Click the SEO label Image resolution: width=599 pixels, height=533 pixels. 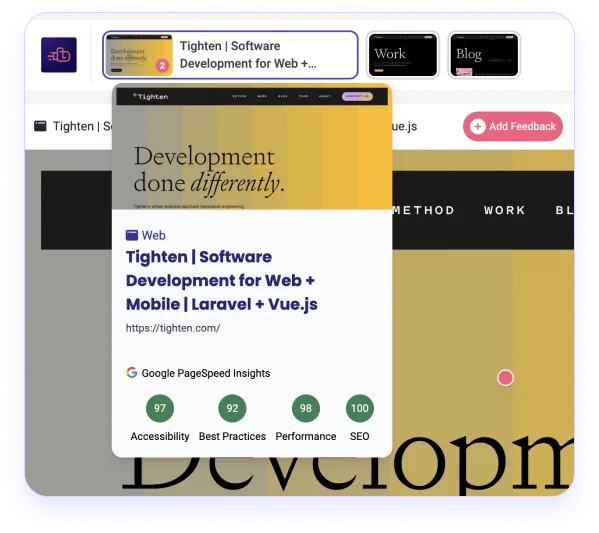coord(359,436)
